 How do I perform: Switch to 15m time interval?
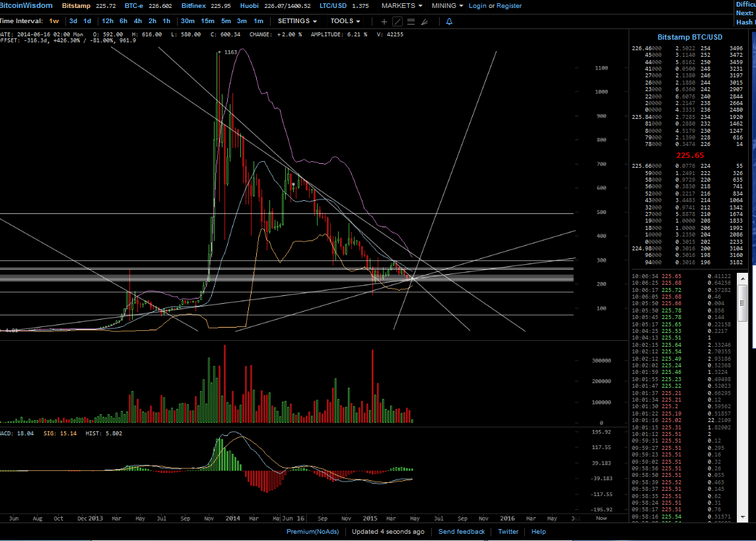(207, 21)
